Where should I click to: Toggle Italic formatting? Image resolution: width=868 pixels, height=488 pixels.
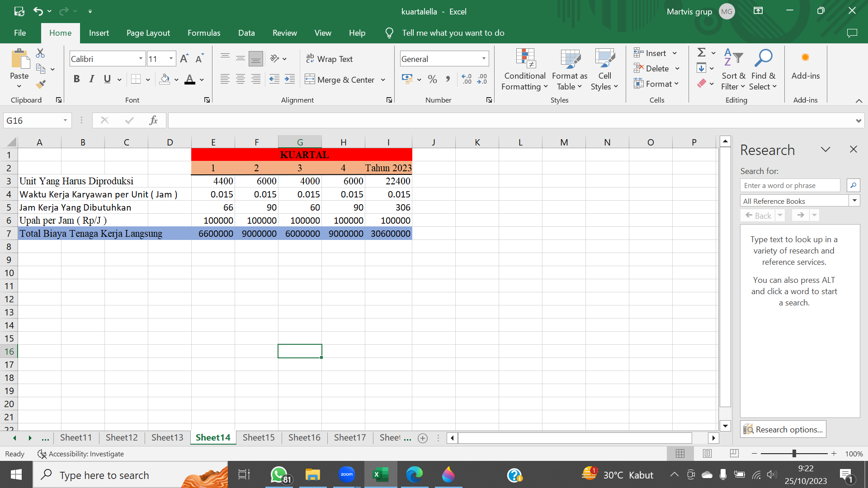tap(92, 80)
